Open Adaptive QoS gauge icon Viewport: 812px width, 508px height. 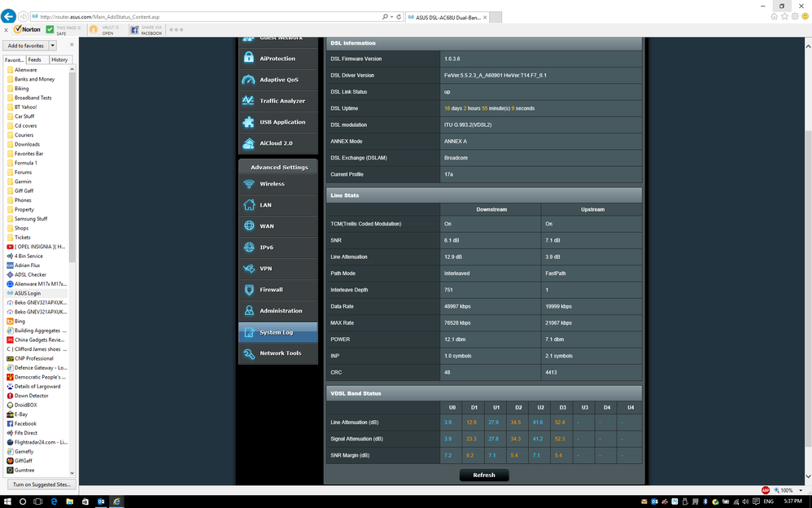249,79
